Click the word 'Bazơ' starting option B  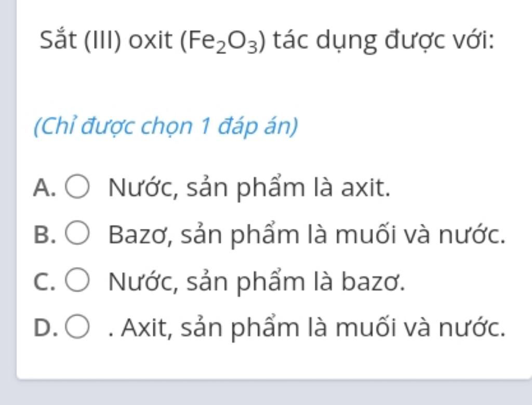coord(141,234)
